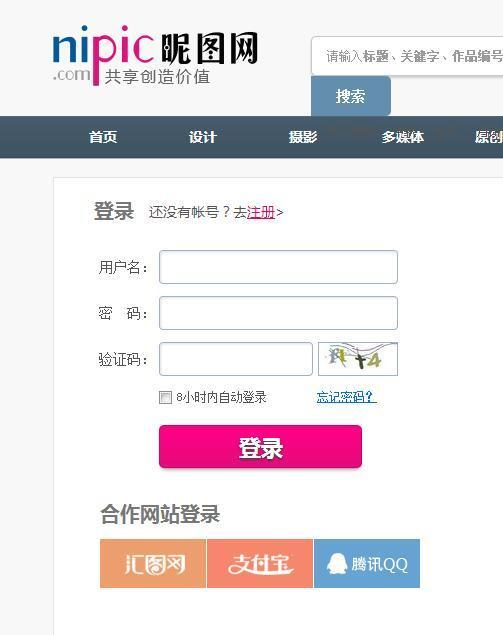Log in with the 汇图网 partner button
503x635 pixels.
[153, 563]
